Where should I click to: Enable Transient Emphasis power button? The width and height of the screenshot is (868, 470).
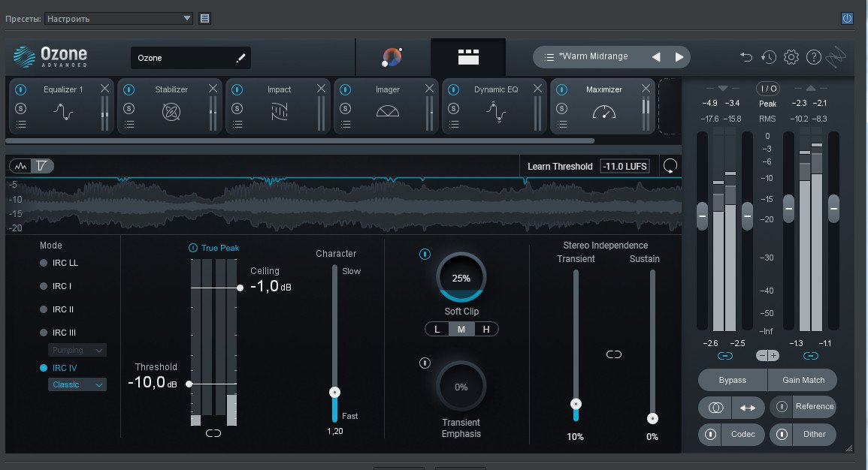[425, 363]
